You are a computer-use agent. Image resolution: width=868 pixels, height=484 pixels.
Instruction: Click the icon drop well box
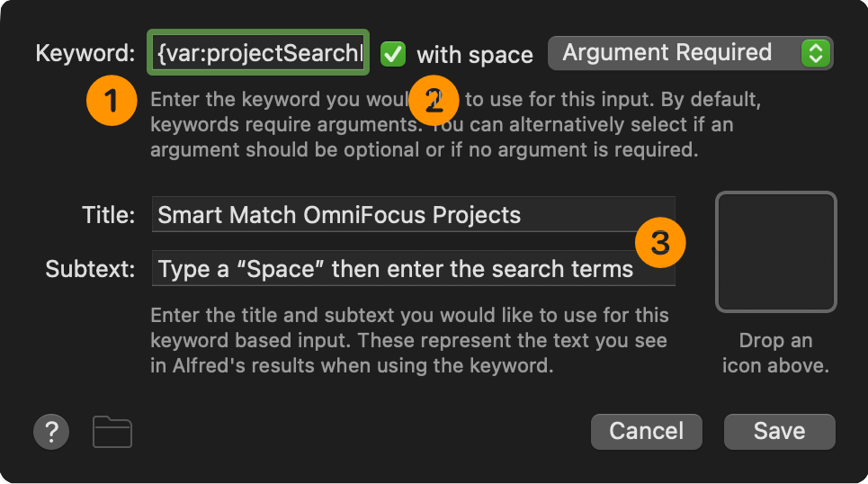pos(776,252)
